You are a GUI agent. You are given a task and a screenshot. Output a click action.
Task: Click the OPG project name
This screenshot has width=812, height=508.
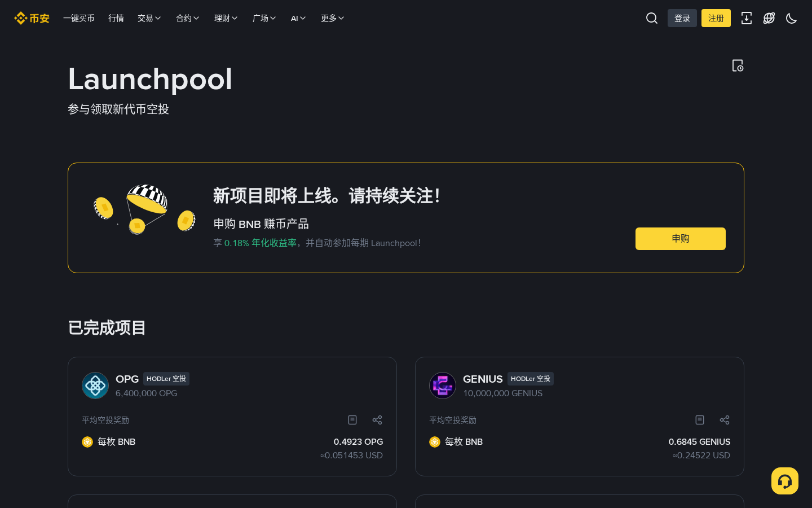point(127,379)
